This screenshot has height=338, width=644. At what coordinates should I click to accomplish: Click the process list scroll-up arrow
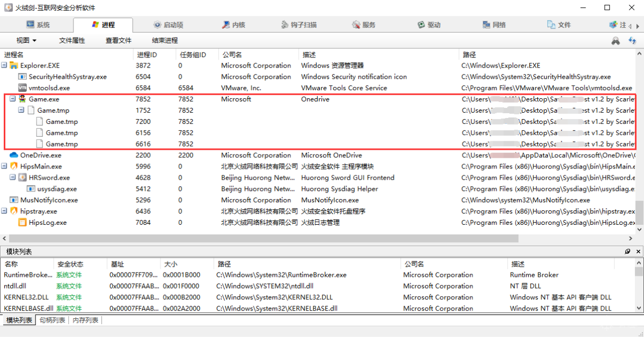pyautogui.click(x=639, y=54)
